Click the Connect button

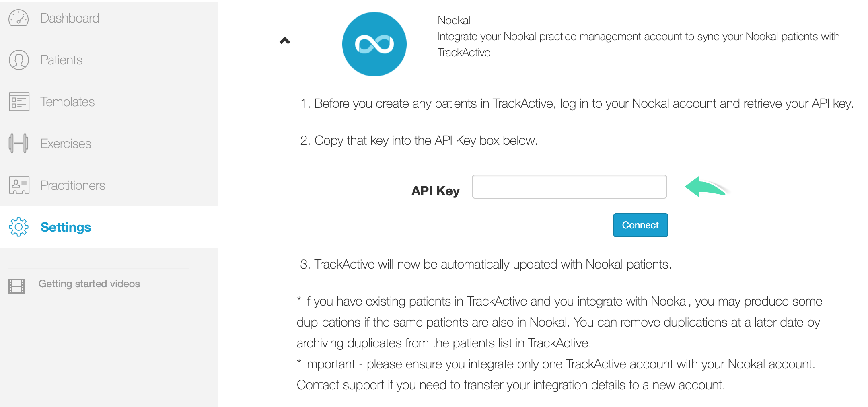[x=640, y=225]
